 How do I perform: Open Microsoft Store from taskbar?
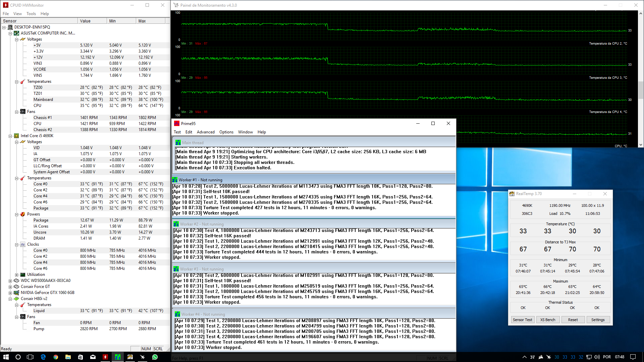pos(80,357)
